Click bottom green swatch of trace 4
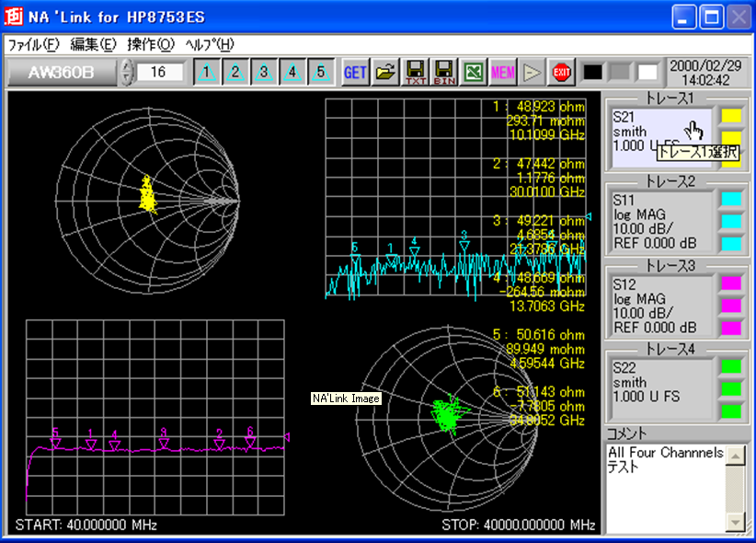 click(x=731, y=411)
